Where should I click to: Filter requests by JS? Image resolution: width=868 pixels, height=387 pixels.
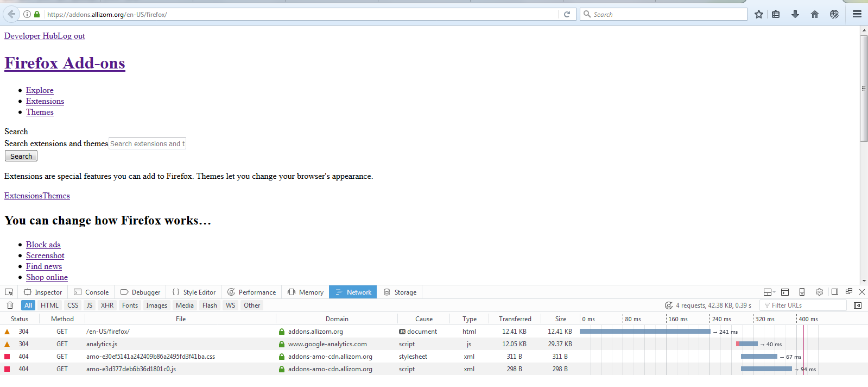pyautogui.click(x=90, y=305)
